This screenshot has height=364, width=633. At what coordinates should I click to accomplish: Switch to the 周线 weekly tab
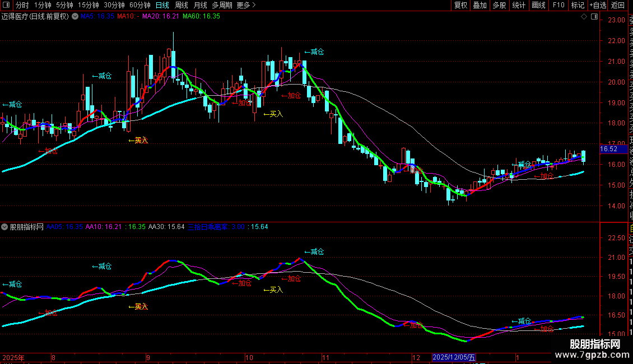point(181,5)
